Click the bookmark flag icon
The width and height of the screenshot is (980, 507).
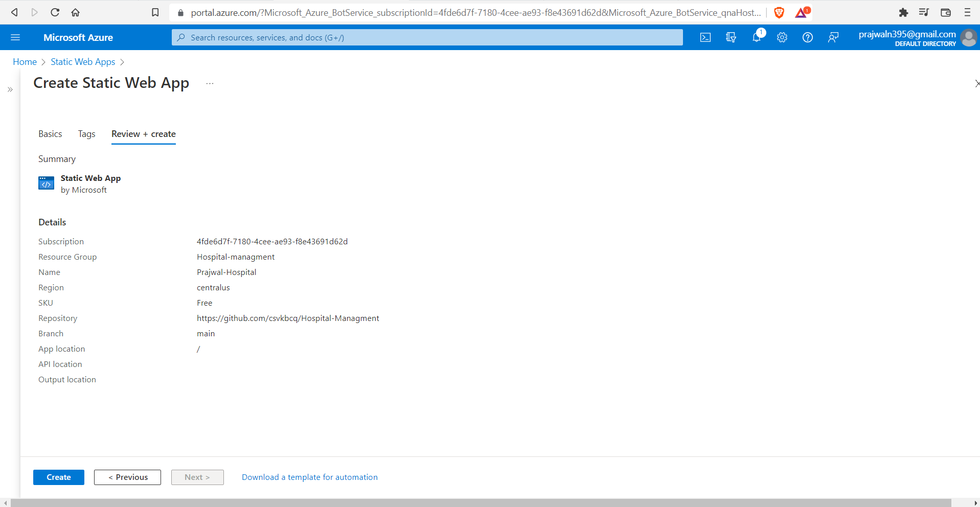click(155, 12)
